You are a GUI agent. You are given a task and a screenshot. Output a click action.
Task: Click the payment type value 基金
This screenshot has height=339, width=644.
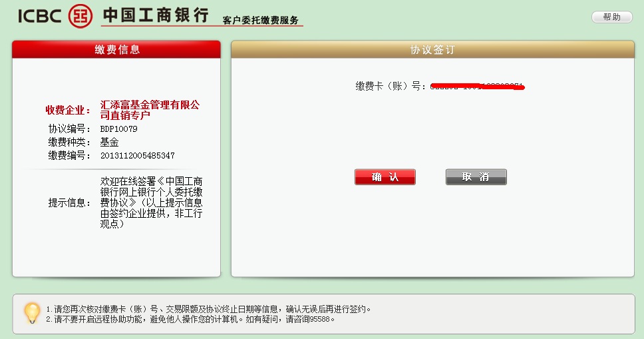click(109, 142)
